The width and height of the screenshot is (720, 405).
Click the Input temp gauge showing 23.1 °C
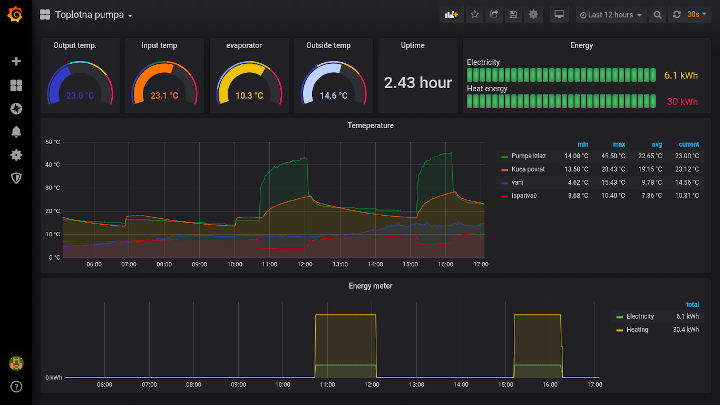(x=164, y=83)
